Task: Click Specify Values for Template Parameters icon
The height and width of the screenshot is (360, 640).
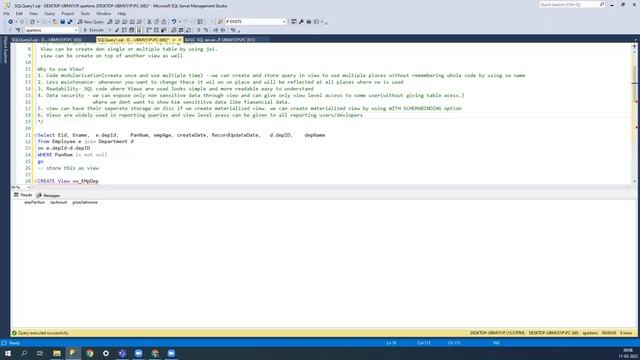Action: point(233,30)
